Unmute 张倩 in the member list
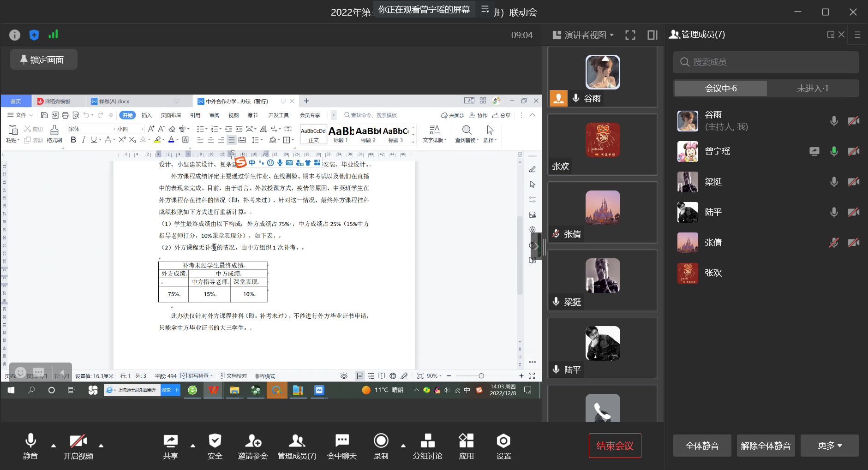 click(x=834, y=243)
